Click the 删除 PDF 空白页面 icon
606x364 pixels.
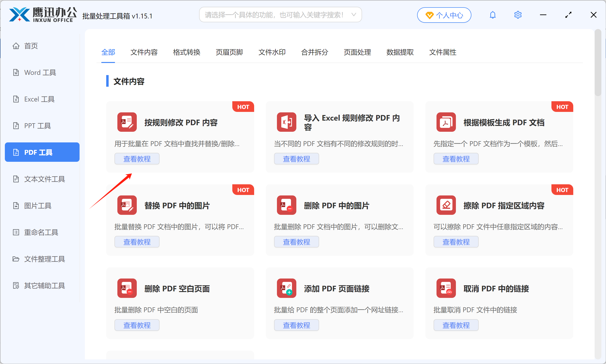[x=127, y=288]
